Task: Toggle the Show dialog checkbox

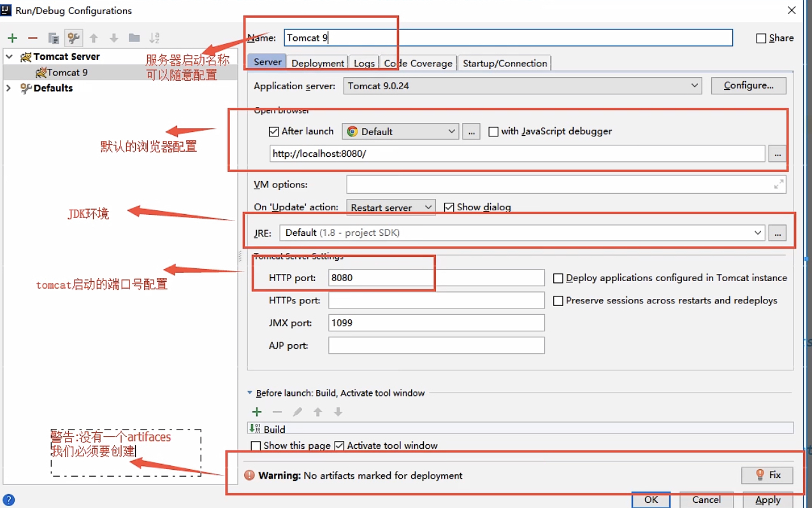Action: click(449, 207)
